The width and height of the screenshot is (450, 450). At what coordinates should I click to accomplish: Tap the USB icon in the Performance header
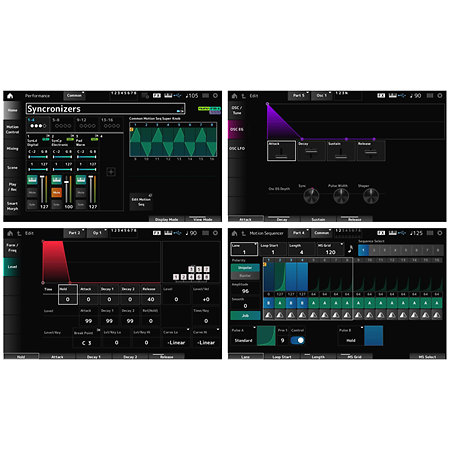pos(178,96)
